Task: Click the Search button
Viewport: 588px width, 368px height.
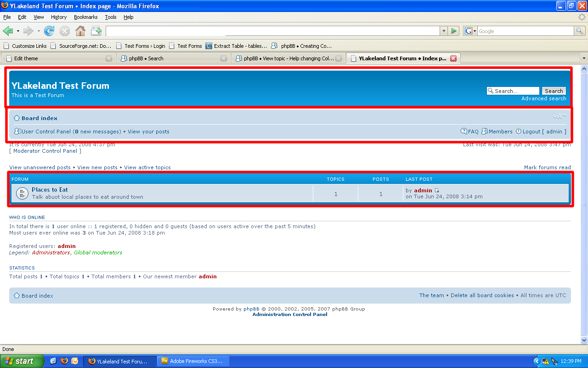Action: click(x=554, y=91)
